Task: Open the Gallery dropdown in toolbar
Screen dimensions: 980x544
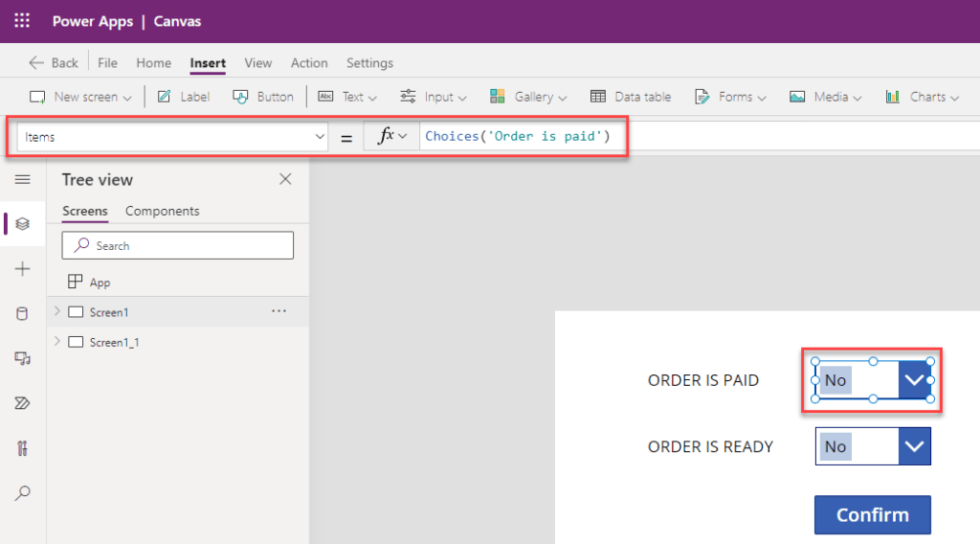Action: click(x=528, y=97)
